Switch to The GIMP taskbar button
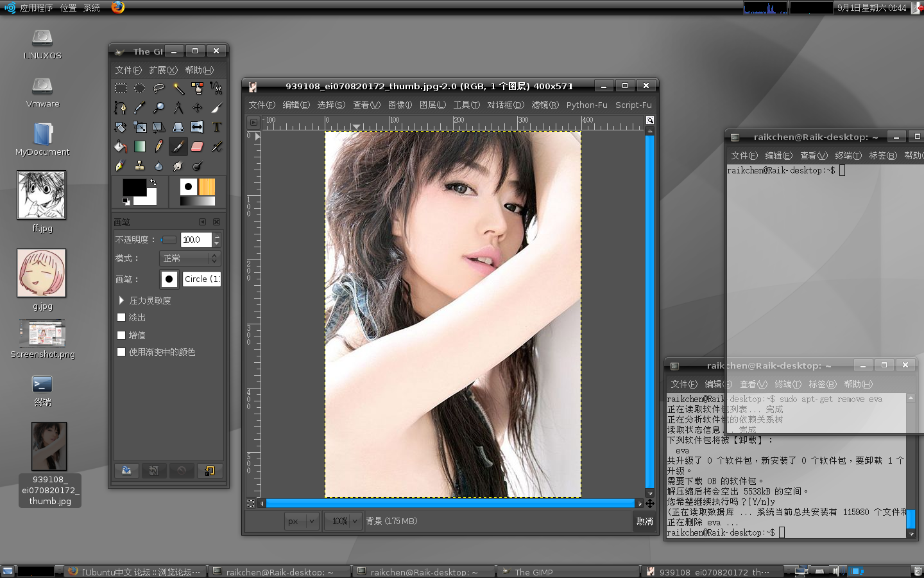Image resolution: width=924 pixels, height=578 pixels. (x=569, y=572)
